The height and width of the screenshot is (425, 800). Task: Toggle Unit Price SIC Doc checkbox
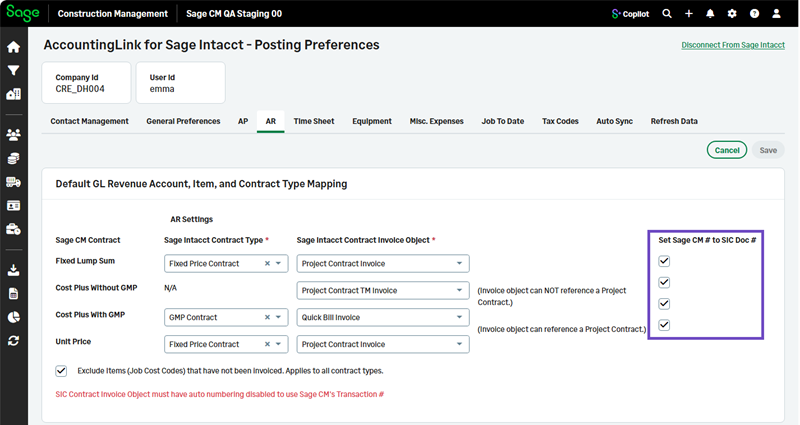[x=664, y=324]
